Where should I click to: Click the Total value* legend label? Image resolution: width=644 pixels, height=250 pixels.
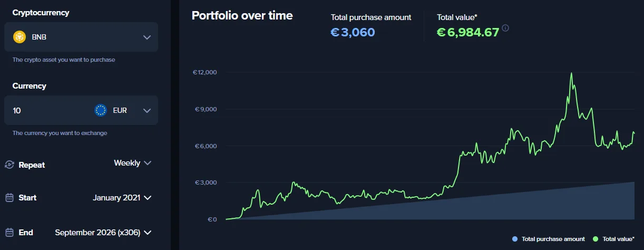[619, 239]
